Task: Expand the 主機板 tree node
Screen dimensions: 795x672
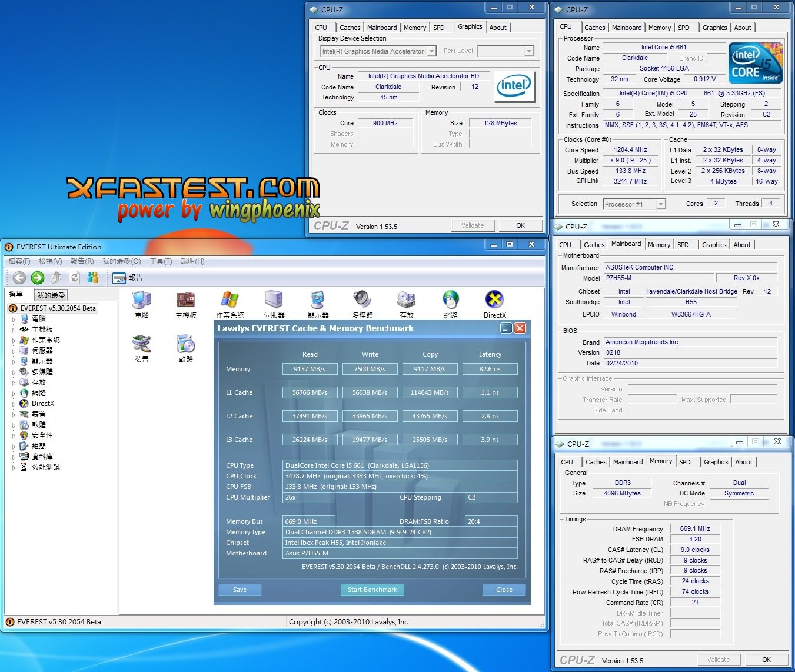Action: point(14,330)
